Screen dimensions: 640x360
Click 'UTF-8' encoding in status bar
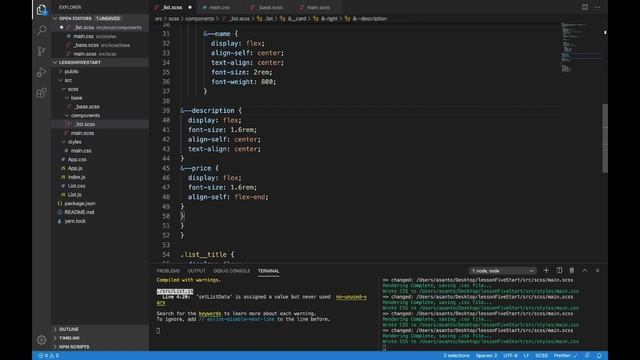(x=510, y=356)
